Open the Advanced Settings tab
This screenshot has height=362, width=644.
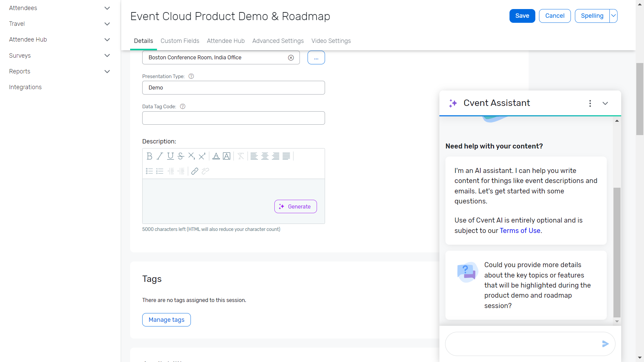point(278,41)
